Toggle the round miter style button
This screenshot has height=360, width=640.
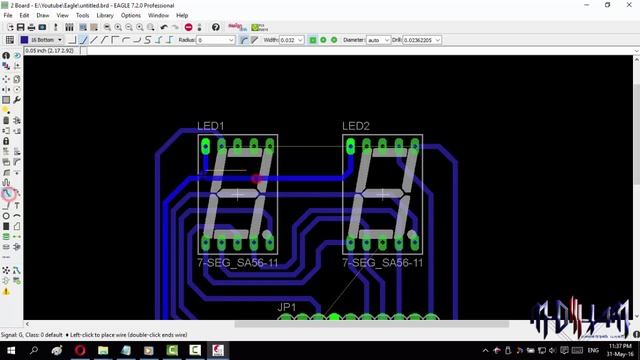244,40
